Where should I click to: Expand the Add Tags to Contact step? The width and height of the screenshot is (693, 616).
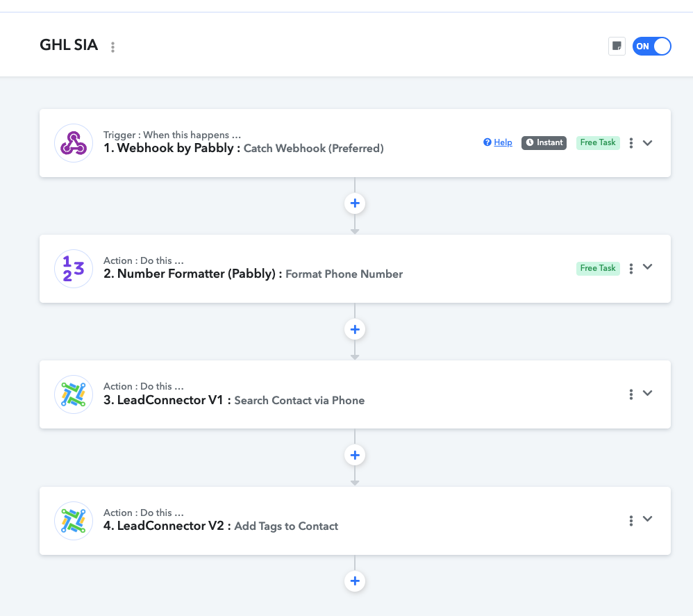pos(647,519)
